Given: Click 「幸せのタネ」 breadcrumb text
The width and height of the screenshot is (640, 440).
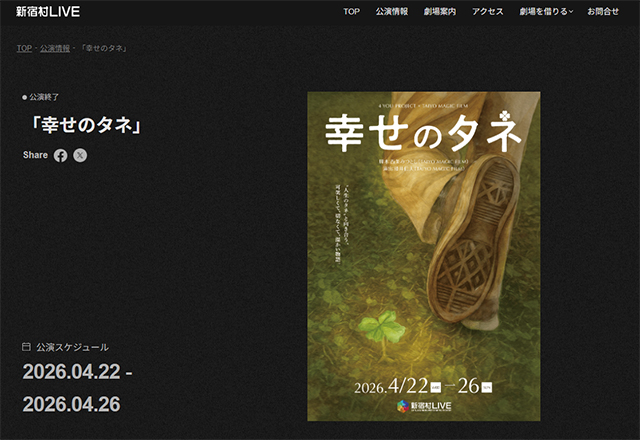Looking at the screenshot, I should pyautogui.click(x=104, y=48).
